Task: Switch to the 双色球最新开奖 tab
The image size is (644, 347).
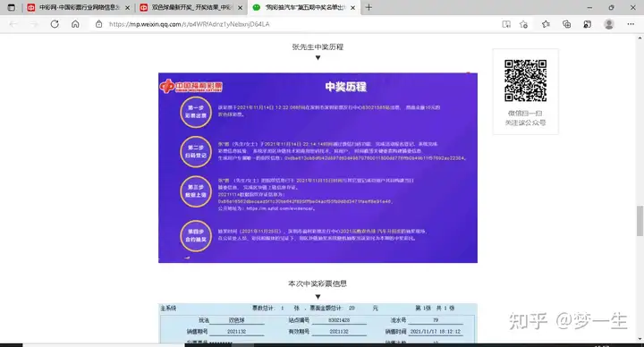Action: pyautogui.click(x=187, y=7)
